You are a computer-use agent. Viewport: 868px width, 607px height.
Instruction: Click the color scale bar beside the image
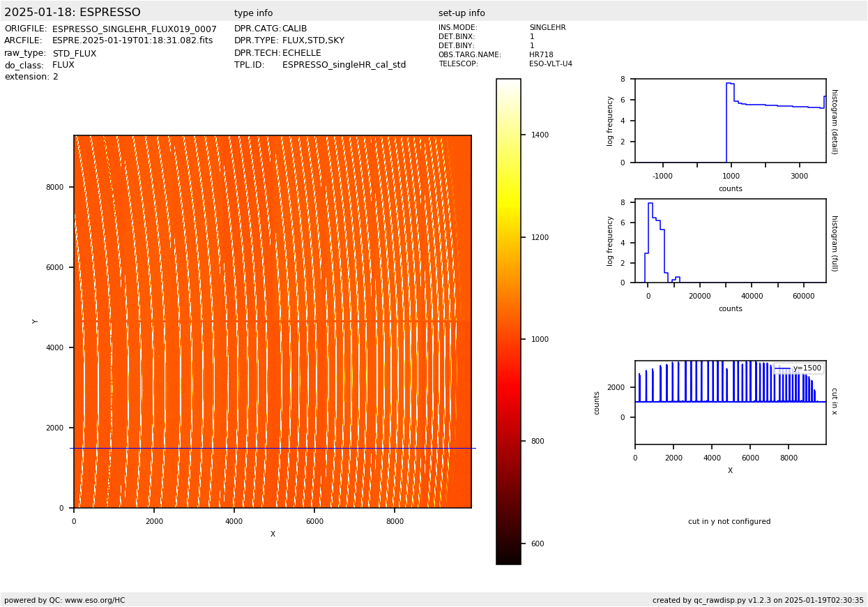[x=508, y=321]
